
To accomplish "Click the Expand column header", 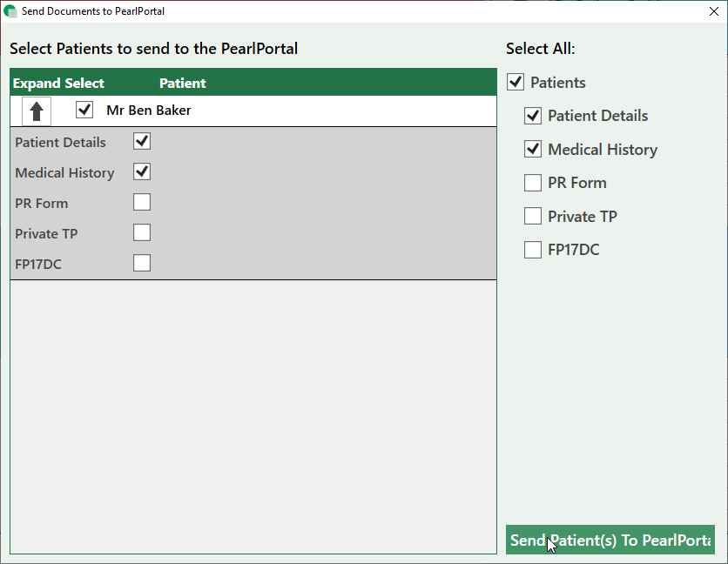I will [37, 84].
